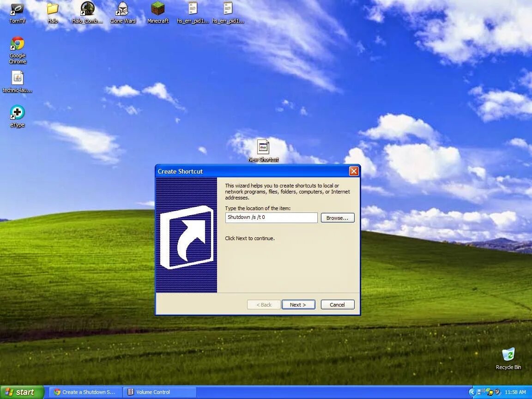The height and width of the screenshot is (399, 532).
Task: Click the 11:58 AM system clock
Action: pos(515,392)
